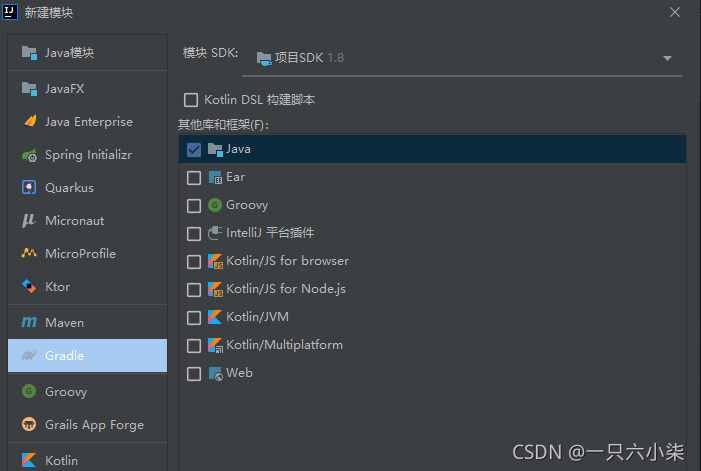Check the Kotlin/JVM checkbox

coord(194,318)
